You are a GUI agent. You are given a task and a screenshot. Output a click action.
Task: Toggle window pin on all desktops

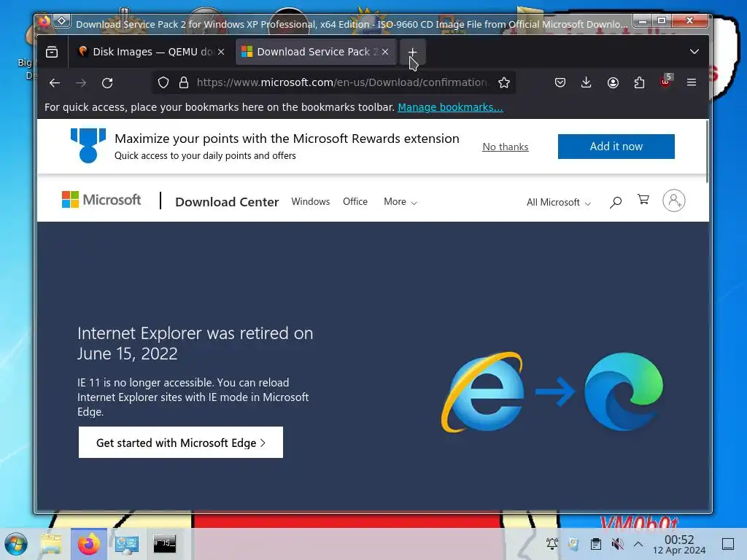pyautogui.click(x=62, y=21)
